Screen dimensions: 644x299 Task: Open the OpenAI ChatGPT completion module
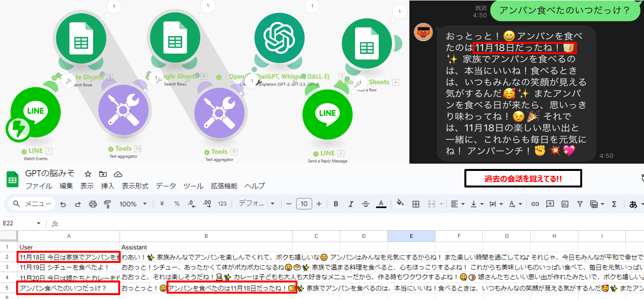pos(279,38)
